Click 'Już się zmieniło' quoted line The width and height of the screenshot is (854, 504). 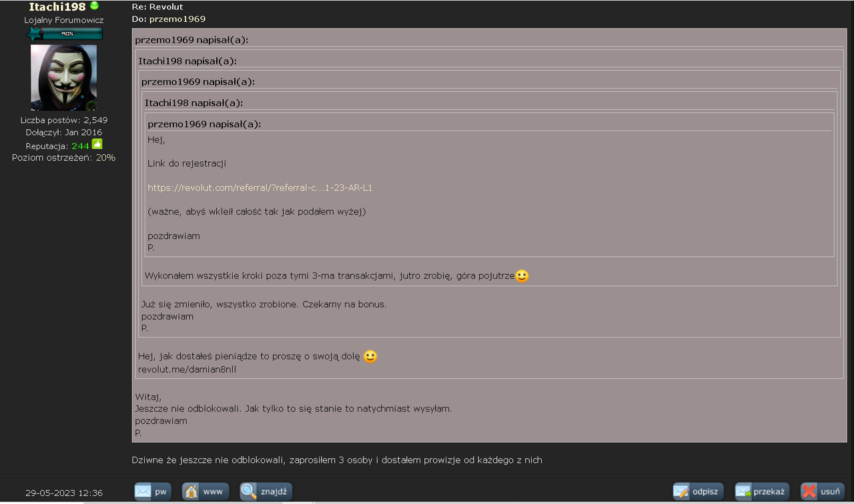[x=264, y=304]
